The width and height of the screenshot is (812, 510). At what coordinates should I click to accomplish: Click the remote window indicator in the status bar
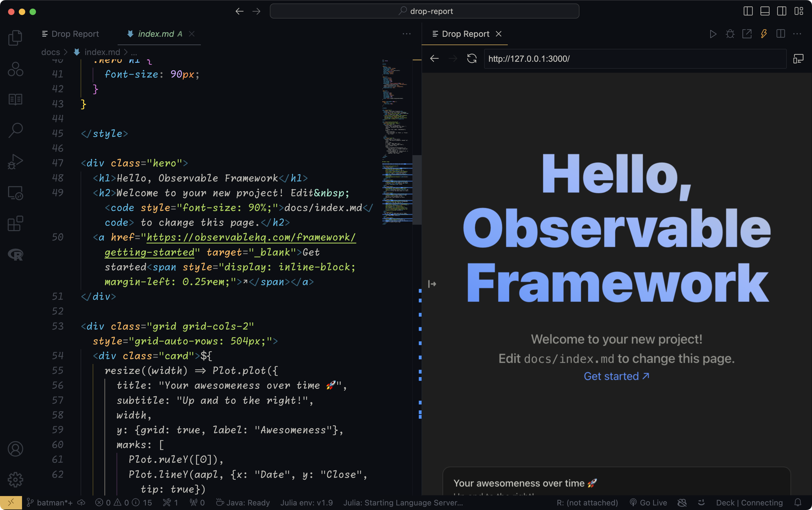pos(11,502)
